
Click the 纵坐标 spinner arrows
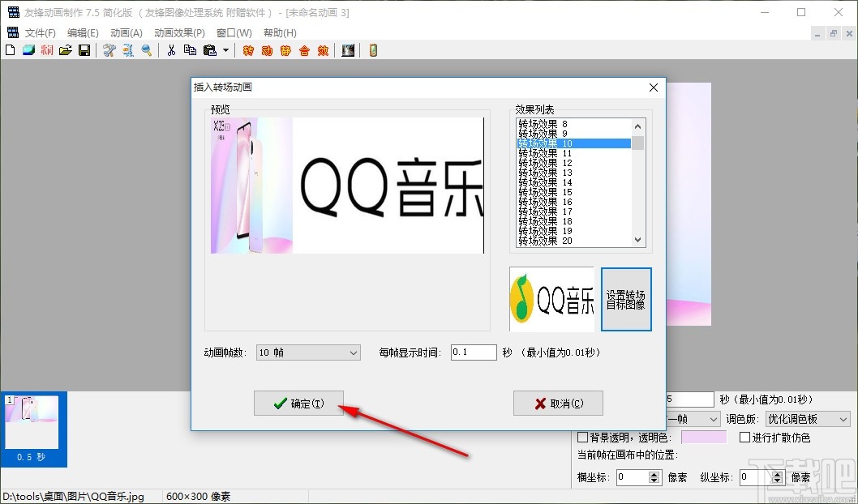point(778,478)
